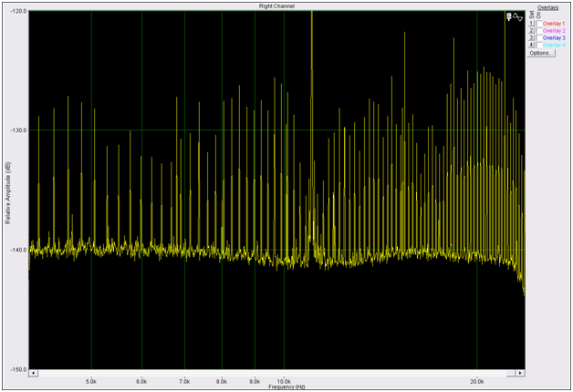Click the sine waveform icon at plot corner
The height and width of the screenshot is (392, 573).
pyautogui.click(x=518, y=16)
